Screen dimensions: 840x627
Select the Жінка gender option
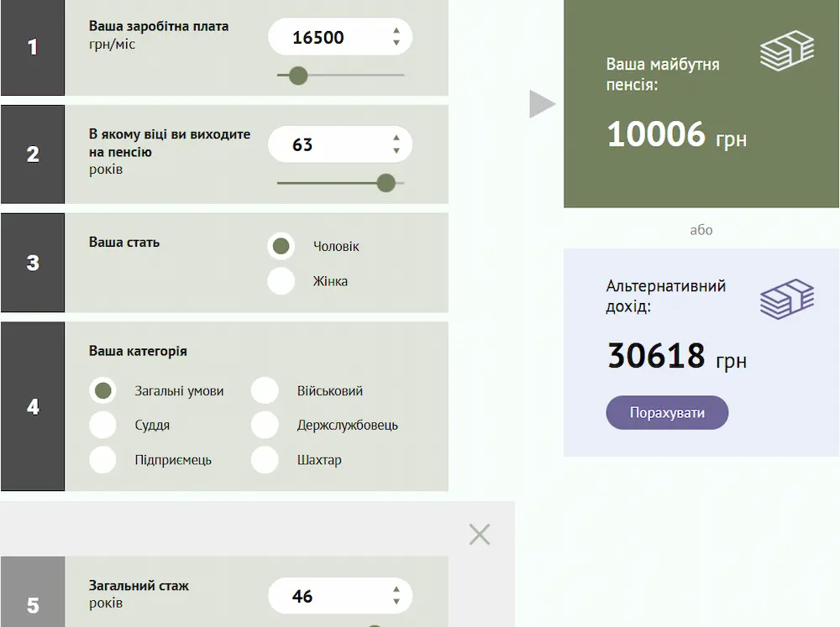[281, 281]
